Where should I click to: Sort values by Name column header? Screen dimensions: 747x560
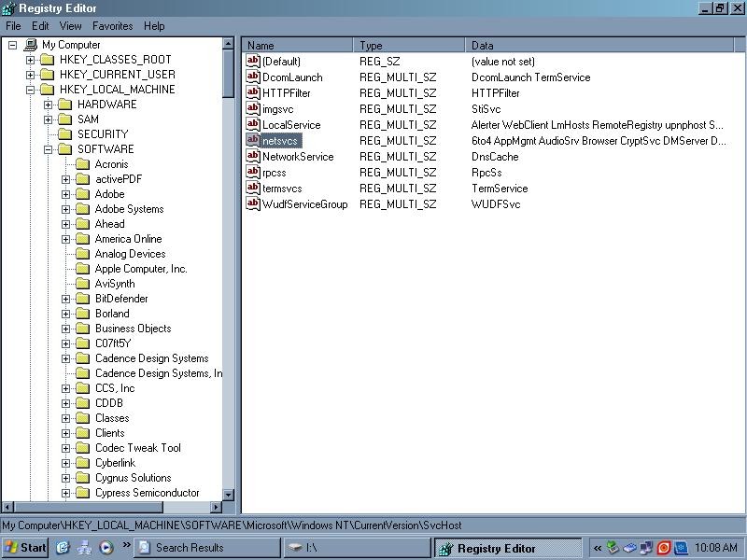point(298,45)
